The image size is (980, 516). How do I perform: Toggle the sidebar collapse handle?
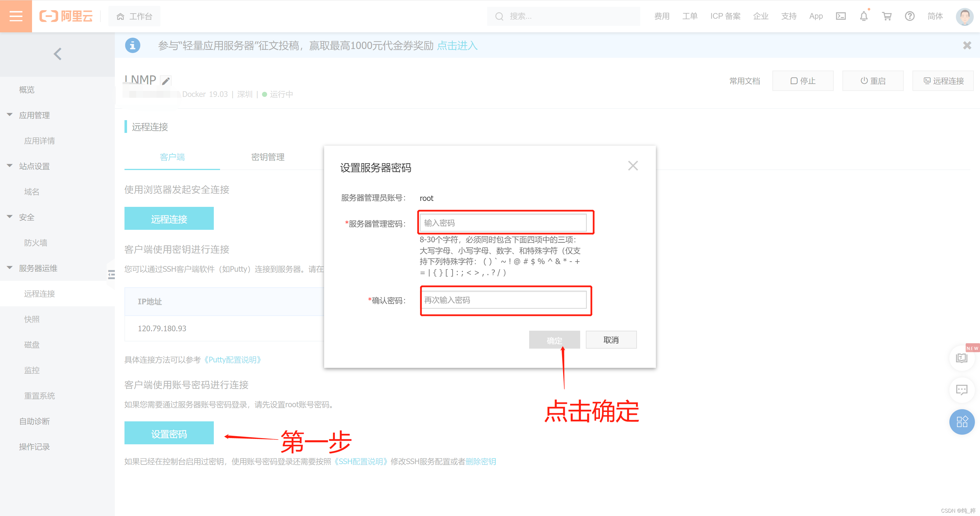tap(111, 274)
